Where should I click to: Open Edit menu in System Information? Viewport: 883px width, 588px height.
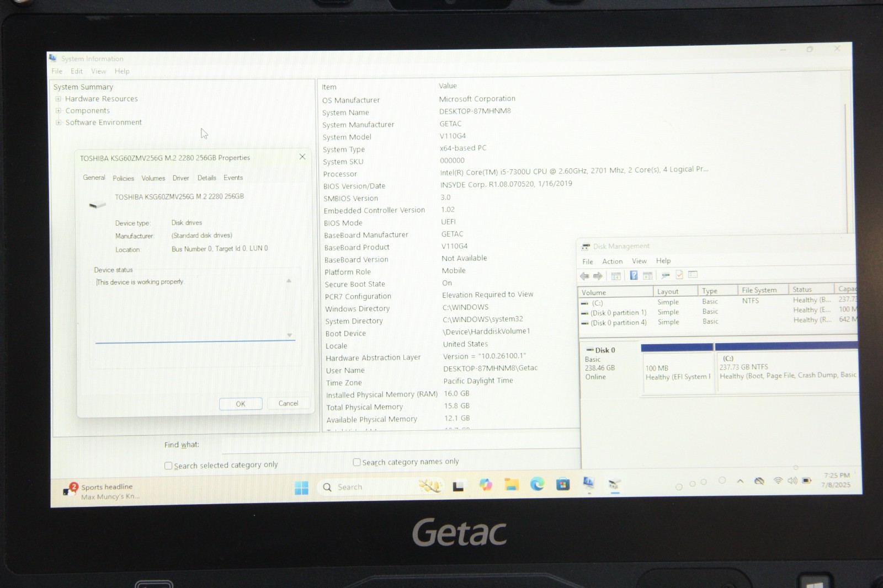(x=77, y=71)
